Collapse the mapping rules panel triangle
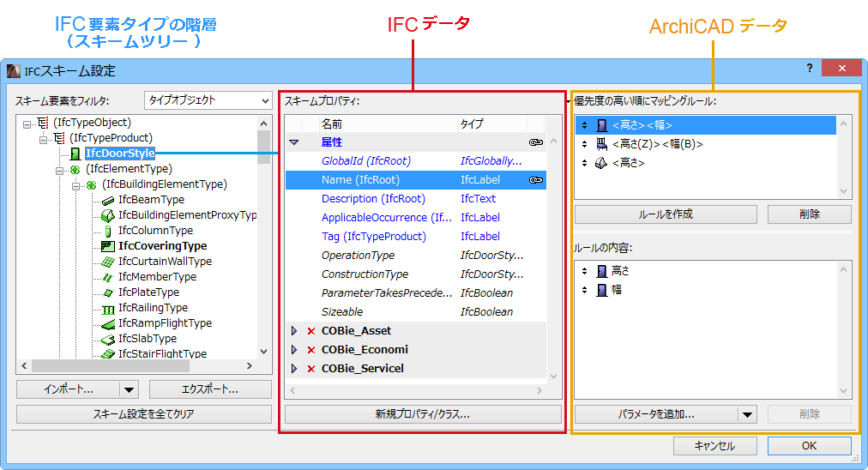The image size is (868, 470). click(x=569, y=101)
